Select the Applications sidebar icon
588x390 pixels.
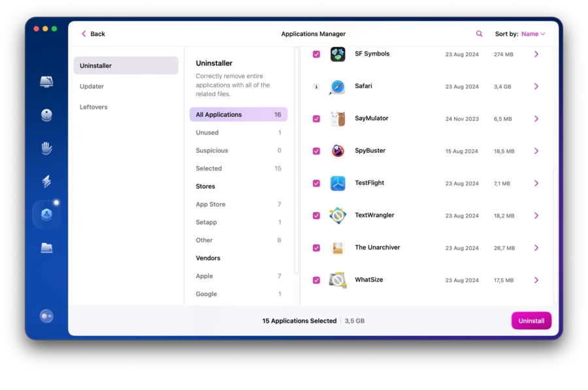click(46, 214)
